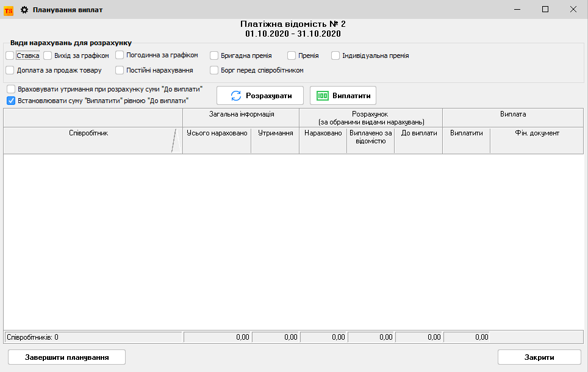
Task: Enable Враховувати утримання при розрахунку option
Action: (10, 89)
